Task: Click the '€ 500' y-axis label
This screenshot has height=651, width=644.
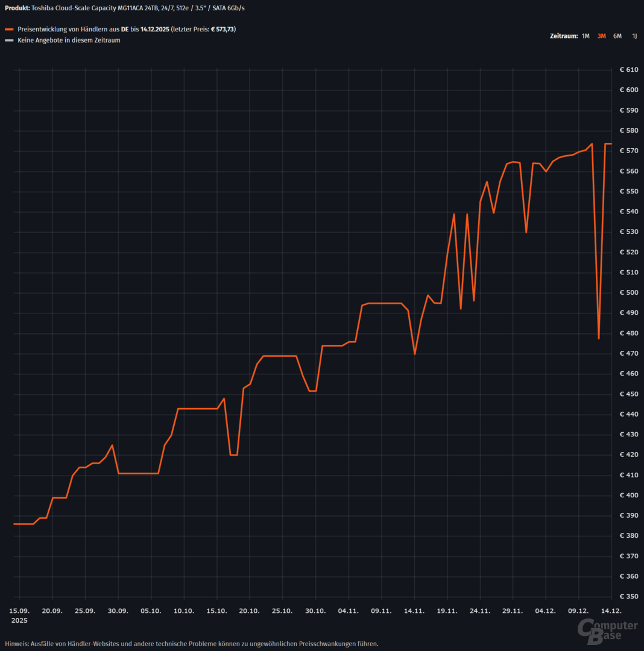Action: pyautogui.click(x=628, y=293)
